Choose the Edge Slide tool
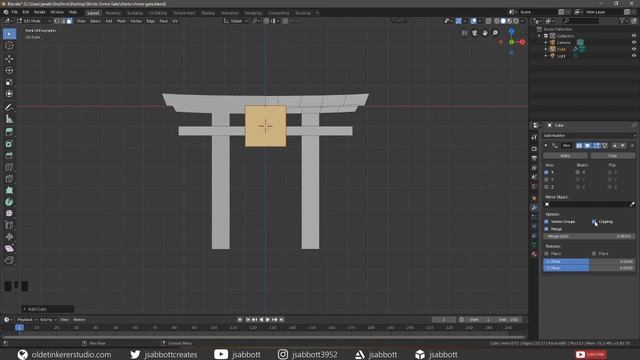640x360 pixels. [9, 225]
